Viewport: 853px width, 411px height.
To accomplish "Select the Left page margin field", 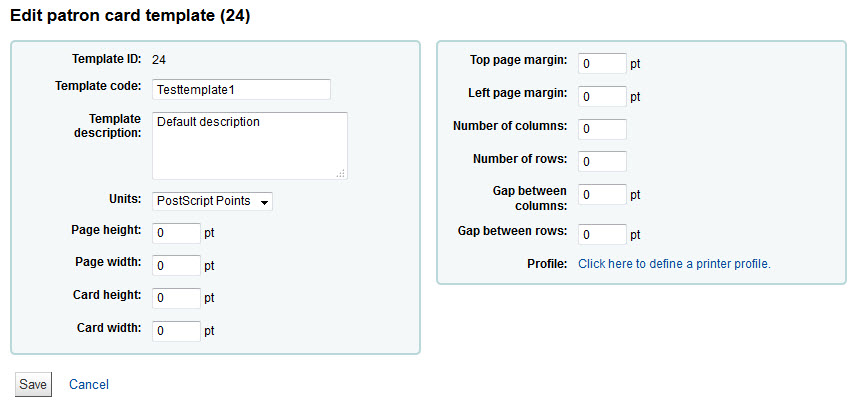I will pos(602,97).
